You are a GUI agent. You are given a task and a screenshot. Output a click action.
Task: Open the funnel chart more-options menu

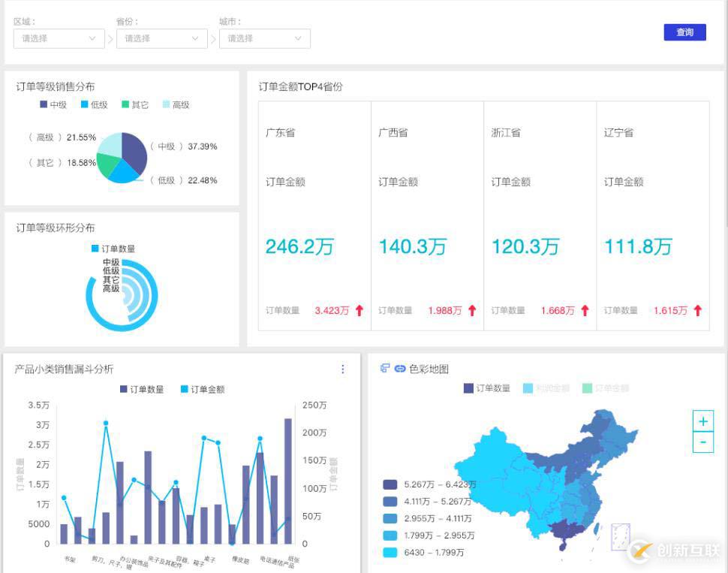343,369
